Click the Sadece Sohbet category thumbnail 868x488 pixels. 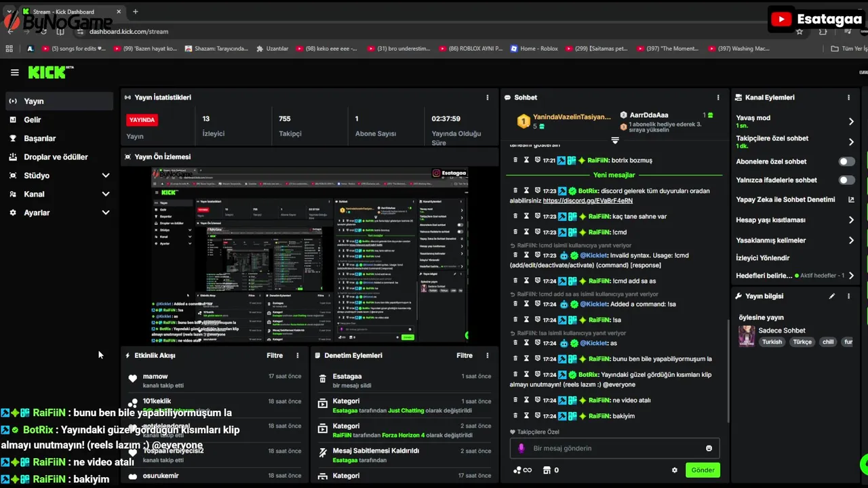click(747, 336)
